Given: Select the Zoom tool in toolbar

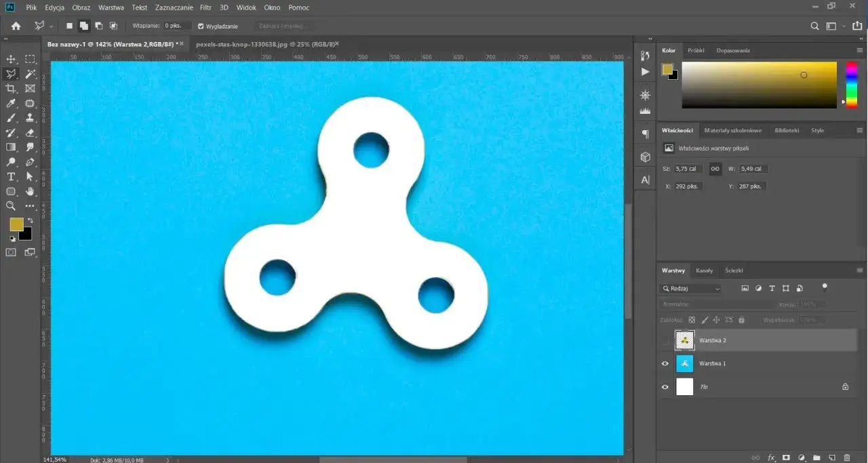Looking at the screenshot, I should click(x=11, y=206).
